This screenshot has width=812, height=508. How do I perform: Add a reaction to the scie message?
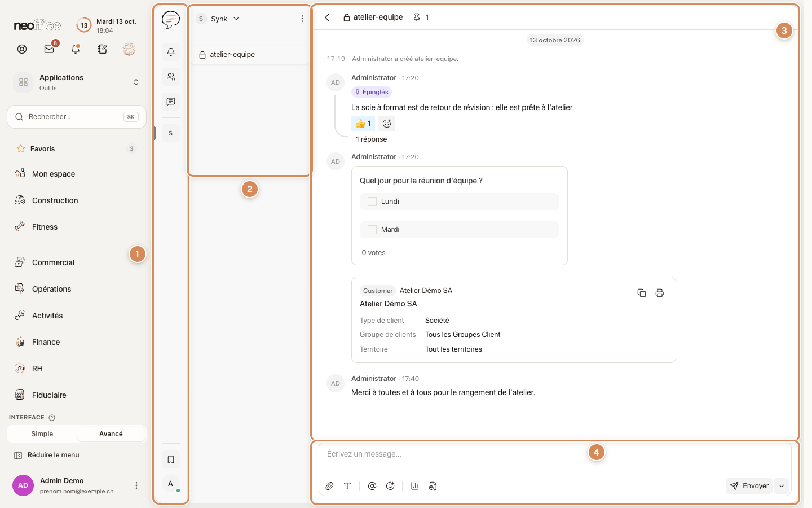point(387,124)
